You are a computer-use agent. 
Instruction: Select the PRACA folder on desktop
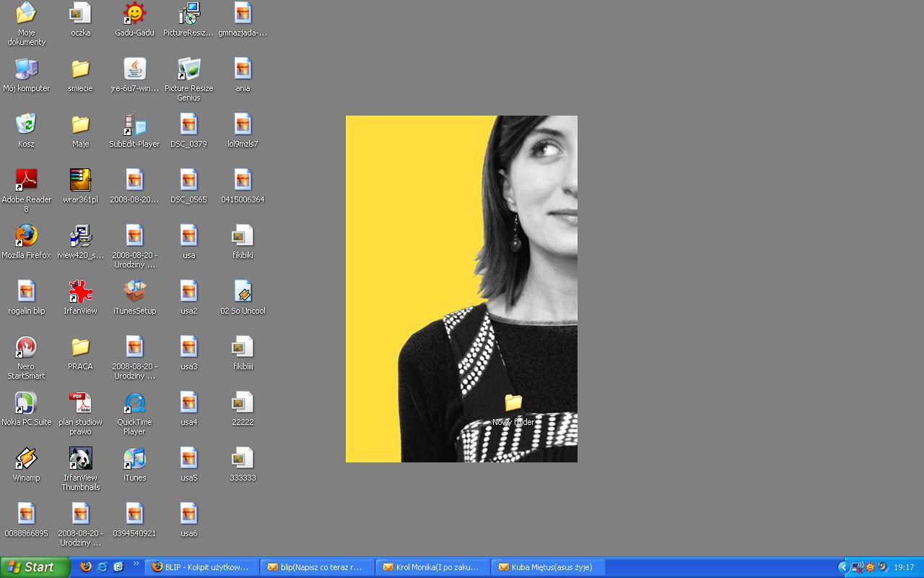tap(80, 348)
